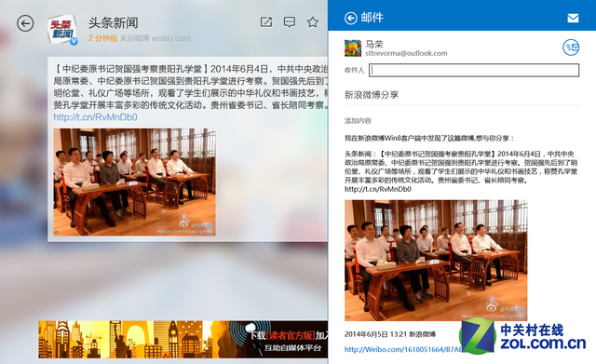Click the 2 分钟前 post time
This screenshot has width=596, height=364.
[x=102, y=38]
